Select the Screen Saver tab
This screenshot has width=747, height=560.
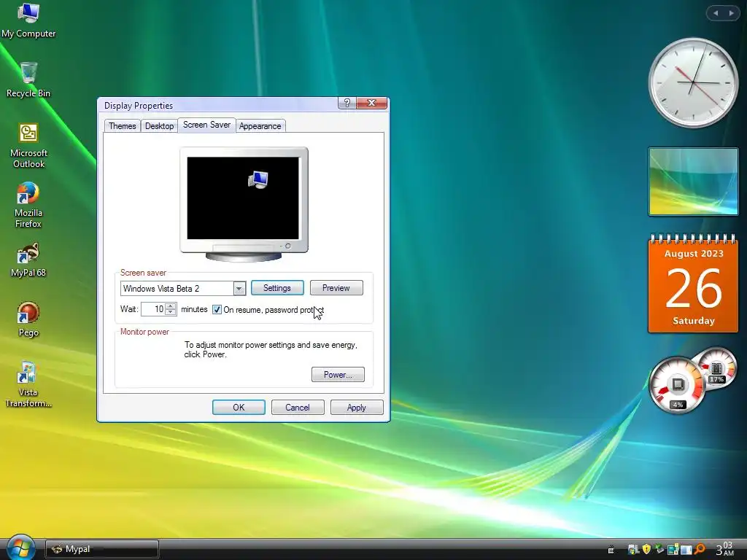pos(206,125)
